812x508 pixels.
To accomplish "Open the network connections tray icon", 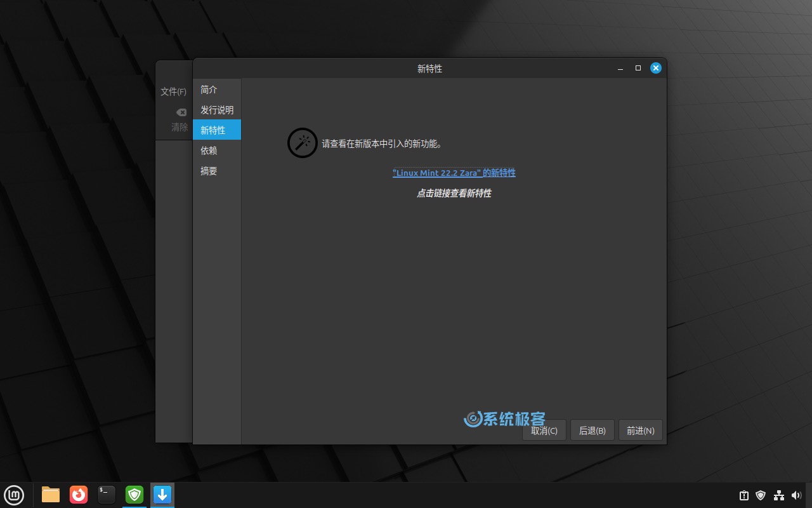I will point(778,495).
